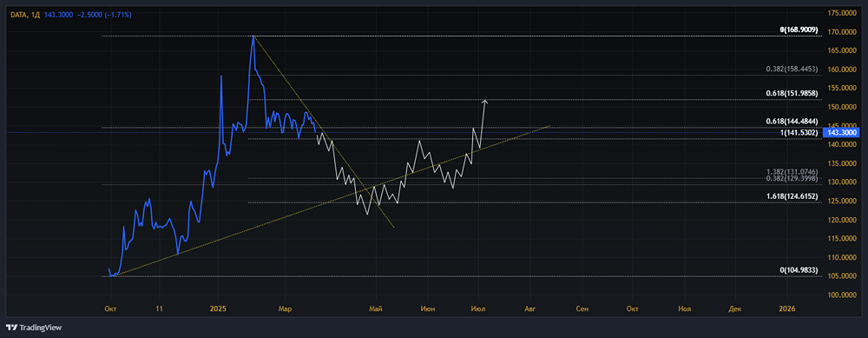Viewport: 868px width, 338px height.
Task: Click 165.0000 on the price axis
Action: 842,50
